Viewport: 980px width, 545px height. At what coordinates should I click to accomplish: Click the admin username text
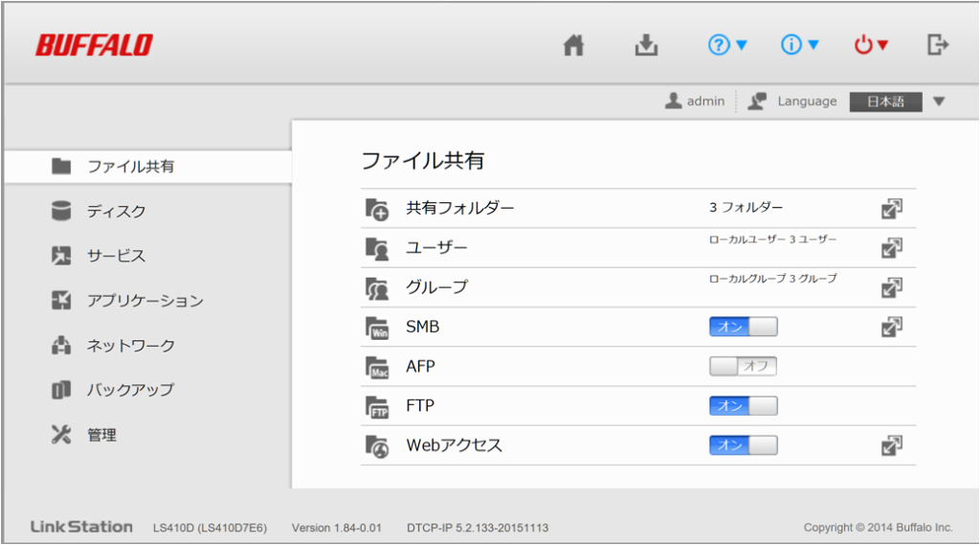coord(705,101)
